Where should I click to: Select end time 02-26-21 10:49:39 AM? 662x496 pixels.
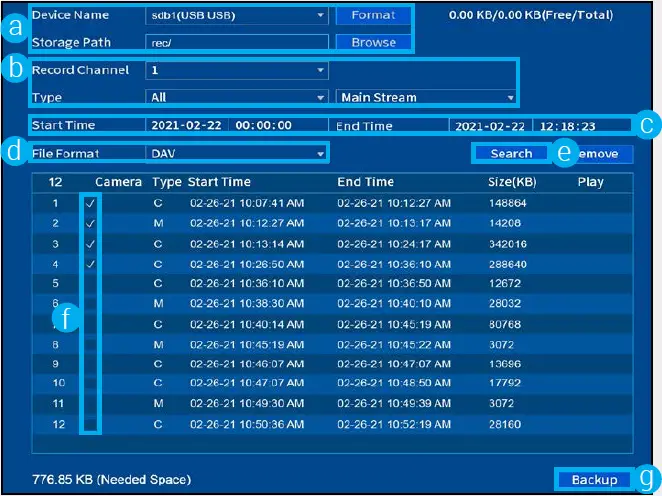(394, 404)
